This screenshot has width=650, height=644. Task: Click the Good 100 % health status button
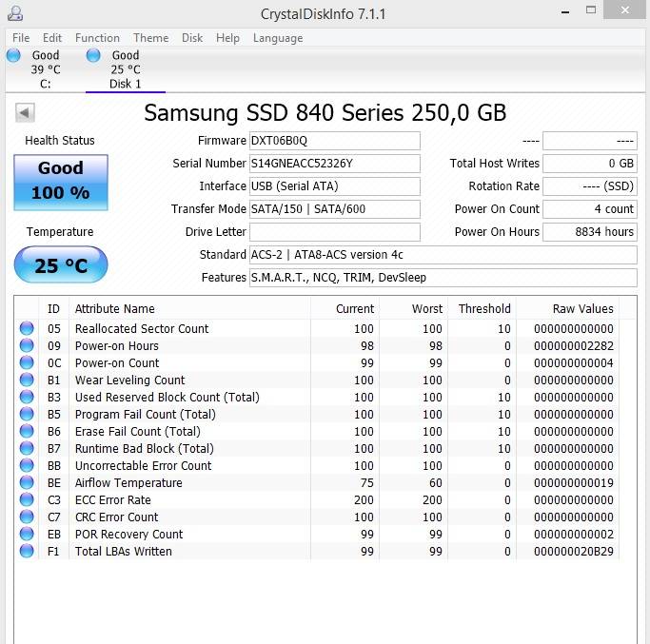tap(61, 180)
